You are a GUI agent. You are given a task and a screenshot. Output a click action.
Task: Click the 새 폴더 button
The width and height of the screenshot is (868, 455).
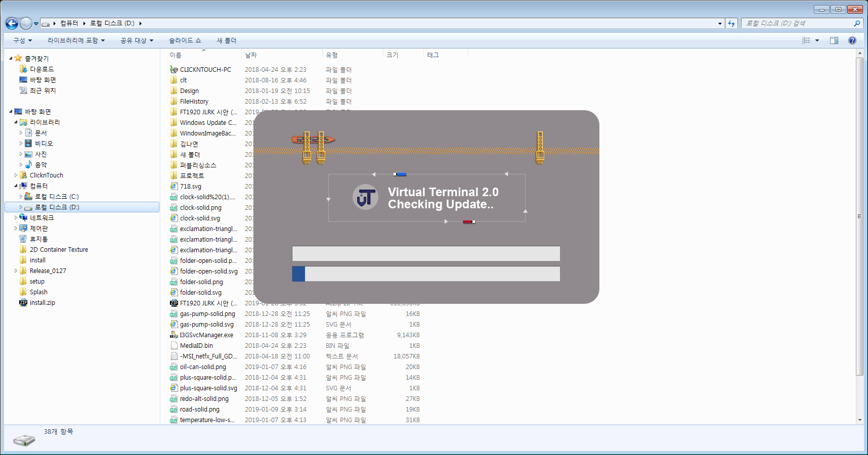point(227,40)
